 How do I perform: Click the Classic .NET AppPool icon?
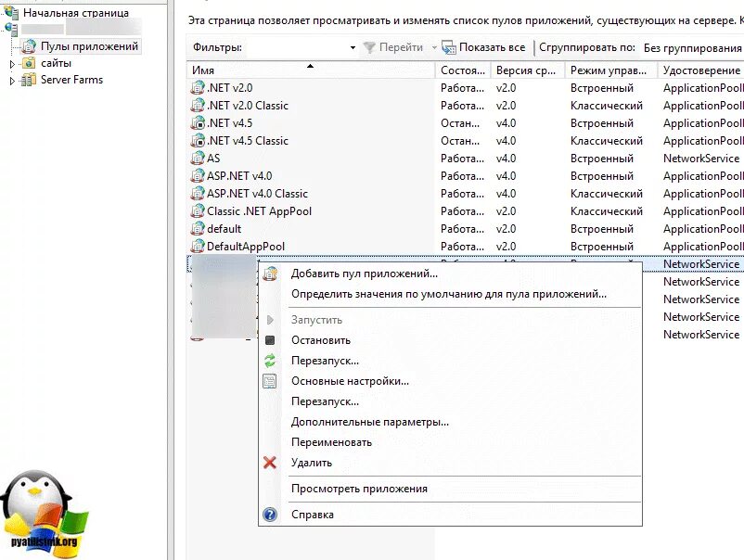pyautogui.click(x=198, y=210)
